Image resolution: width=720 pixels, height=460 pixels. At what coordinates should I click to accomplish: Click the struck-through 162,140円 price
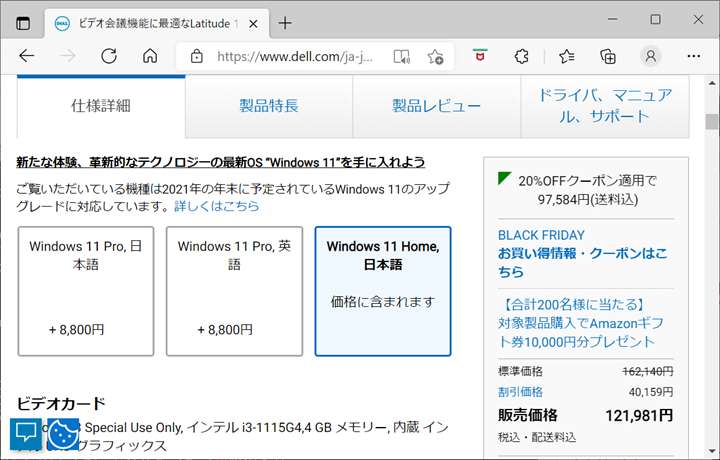click(648, 371)
